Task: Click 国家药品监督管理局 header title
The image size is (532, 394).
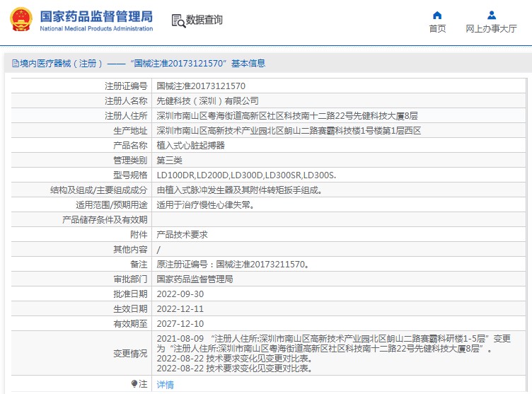Action: point(96,16)
